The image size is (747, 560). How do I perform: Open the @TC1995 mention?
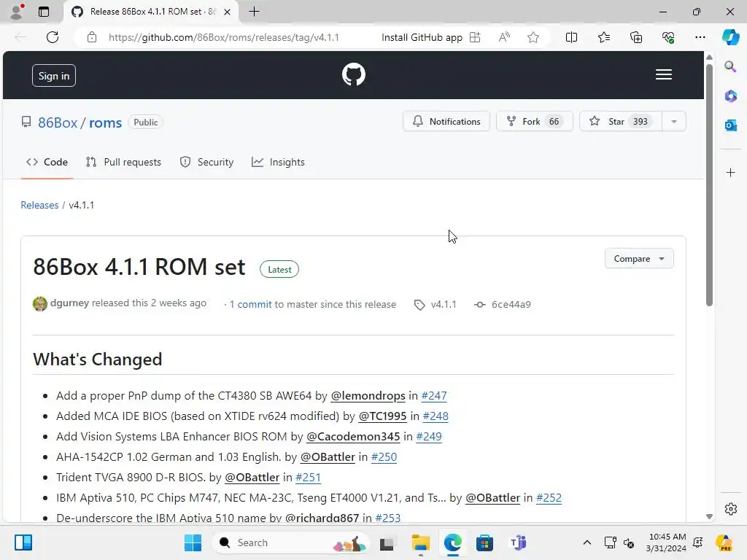382,416
